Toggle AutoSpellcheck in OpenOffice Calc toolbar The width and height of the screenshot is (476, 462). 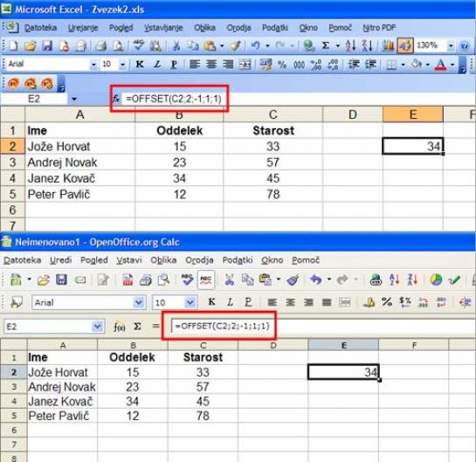pyautogui.click(x=206, y=279)
